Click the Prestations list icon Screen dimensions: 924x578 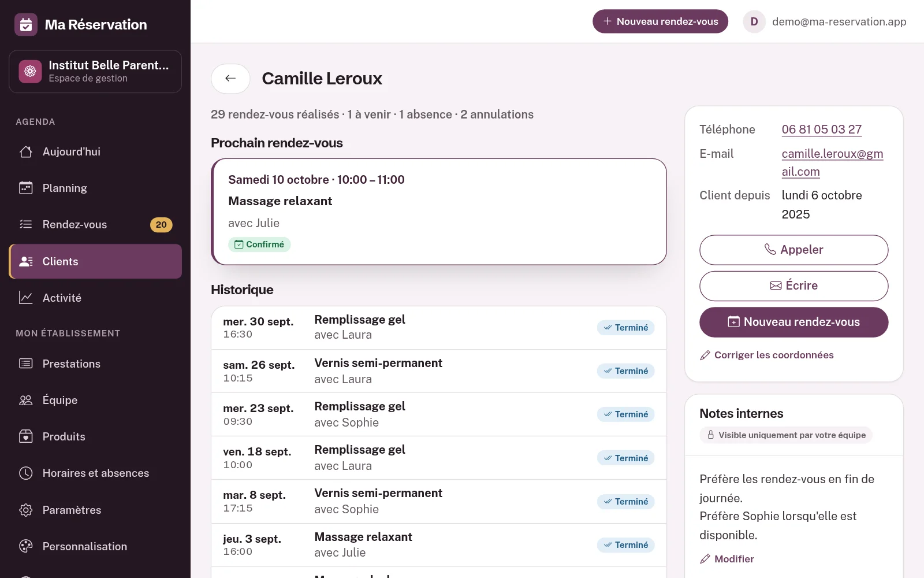(x=26, y=364)
